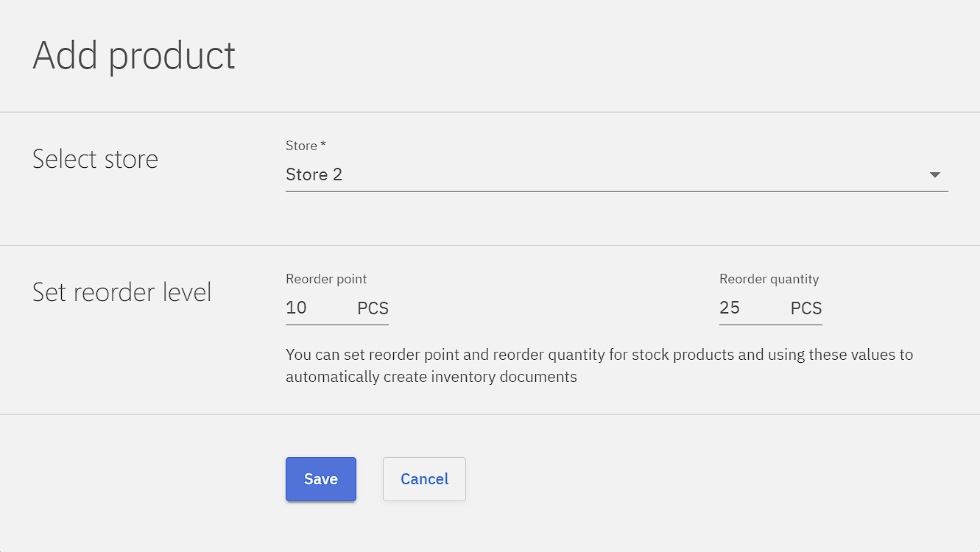This screenshot has width=980, height=552.
Task: Click the Set reorder level section title
Action: coord(122,292)
